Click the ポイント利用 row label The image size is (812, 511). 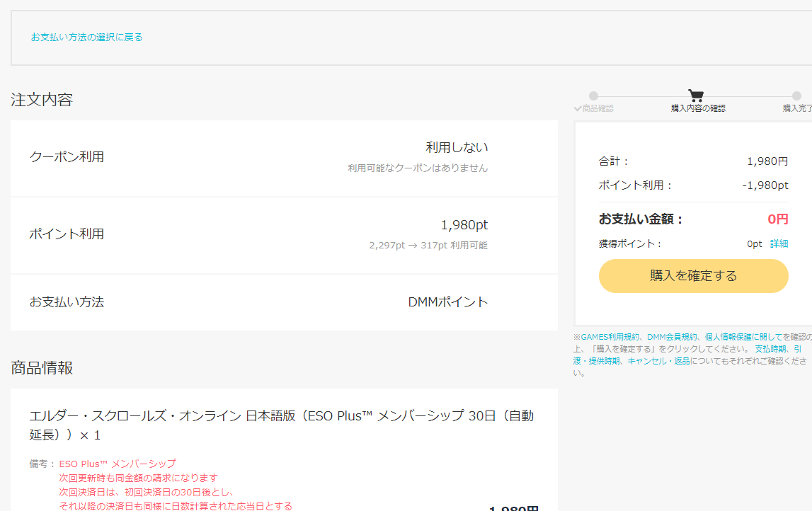(x=67, y=234)
